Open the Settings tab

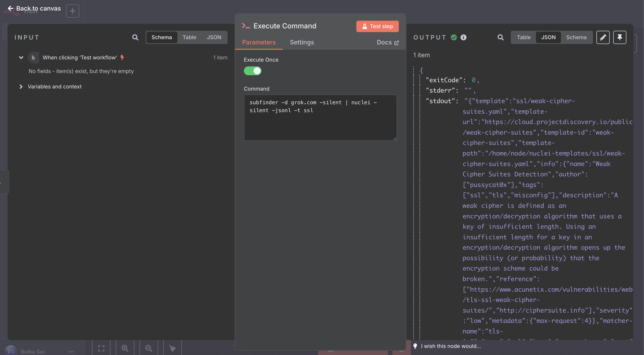[x=302, y=42]
